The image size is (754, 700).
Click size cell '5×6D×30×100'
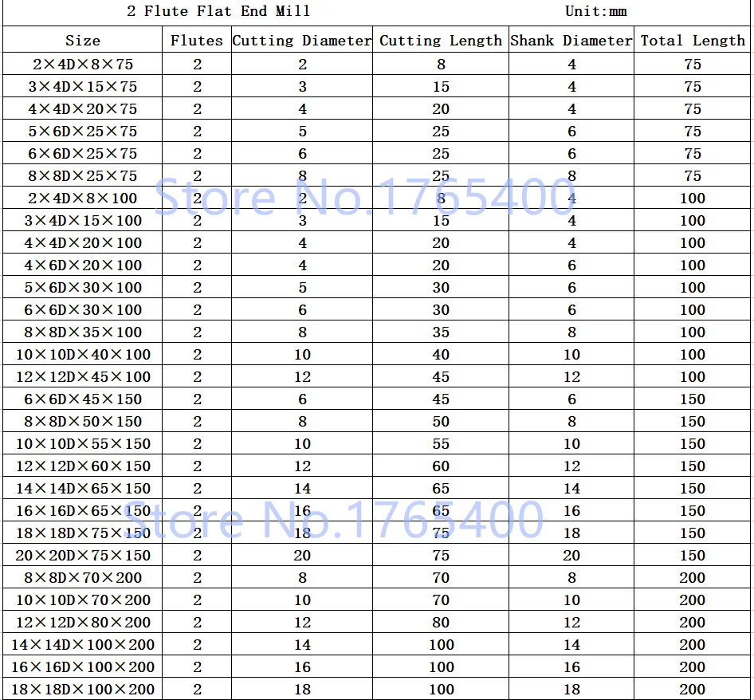tap(83, 288)
